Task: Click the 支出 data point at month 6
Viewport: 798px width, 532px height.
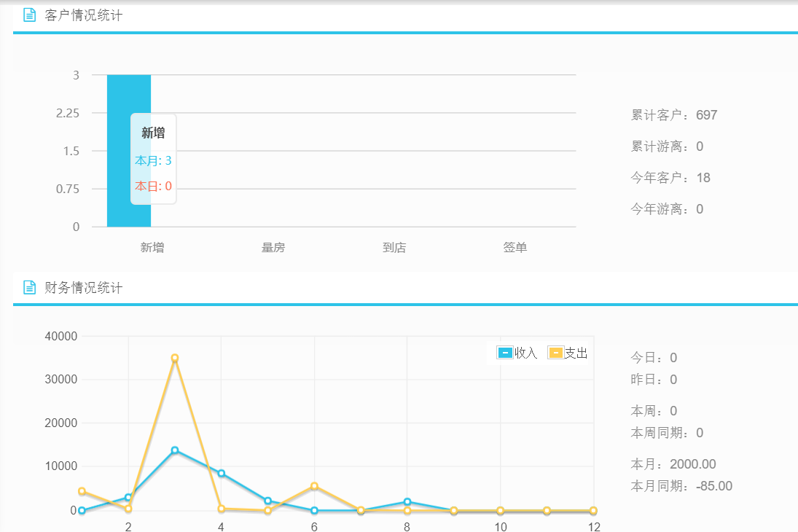Action: pos(314,486)
